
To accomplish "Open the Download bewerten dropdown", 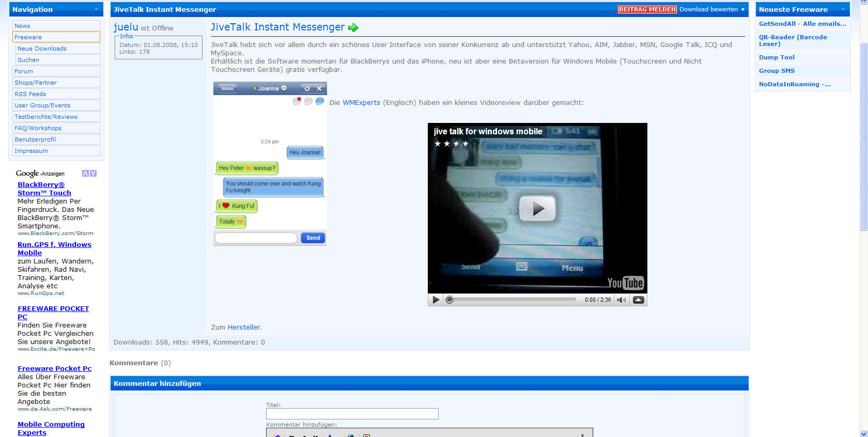I will point(712,9).
